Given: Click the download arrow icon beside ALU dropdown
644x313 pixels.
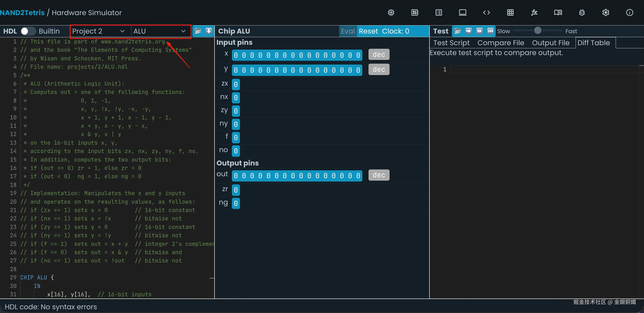Looking at the screenshot, I should [209, 31].
